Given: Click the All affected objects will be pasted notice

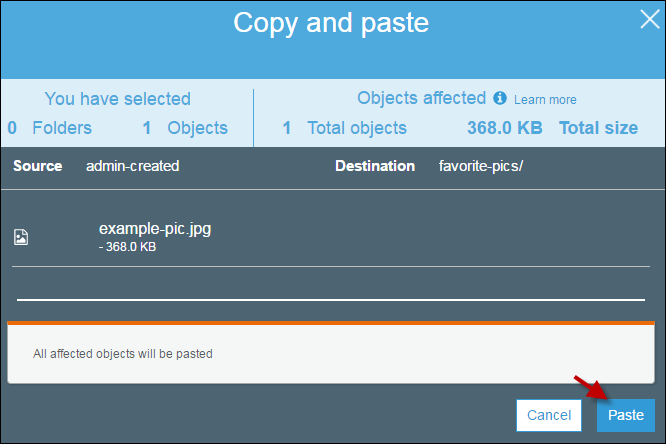Looking at the screenshot, I should click(123, 354).
